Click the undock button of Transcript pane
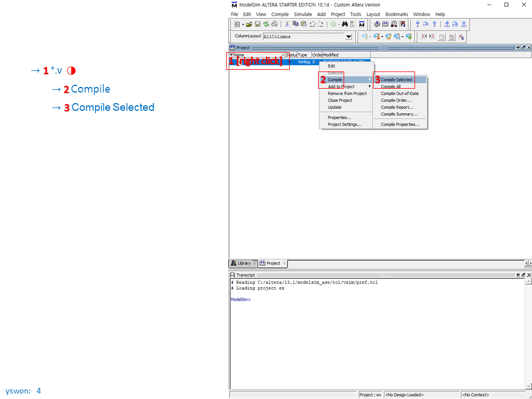The height and width of the screenshot is (399, 532). pyautogui.click(x=523, y=274)
